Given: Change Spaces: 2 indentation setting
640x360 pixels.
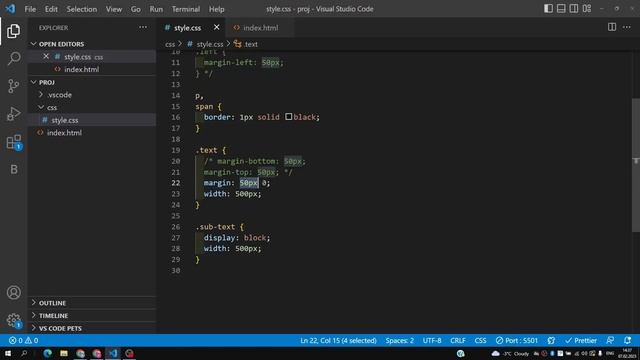Looking at the screenshot, I should (x=399, y=340).
